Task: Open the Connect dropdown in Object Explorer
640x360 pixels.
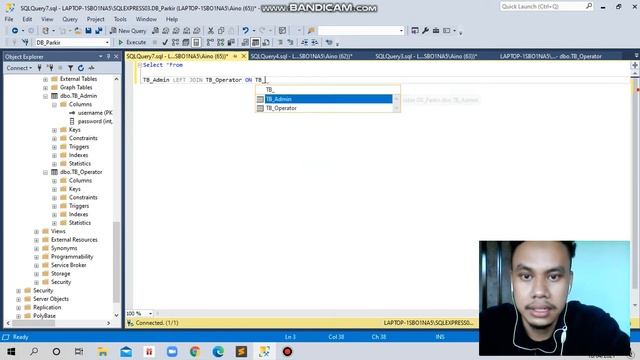Action: [x=19, y=68]
